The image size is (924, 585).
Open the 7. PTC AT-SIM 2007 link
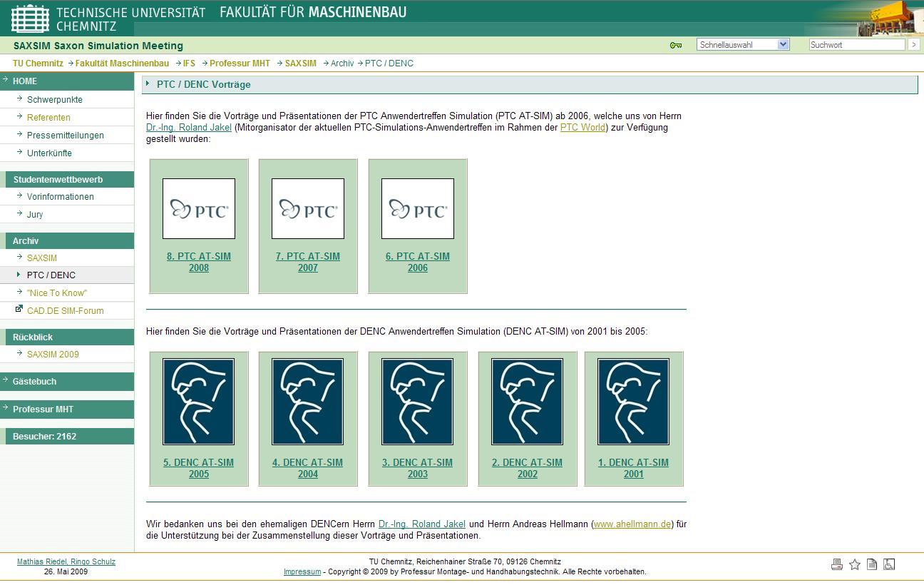click(x=308, y=262)
